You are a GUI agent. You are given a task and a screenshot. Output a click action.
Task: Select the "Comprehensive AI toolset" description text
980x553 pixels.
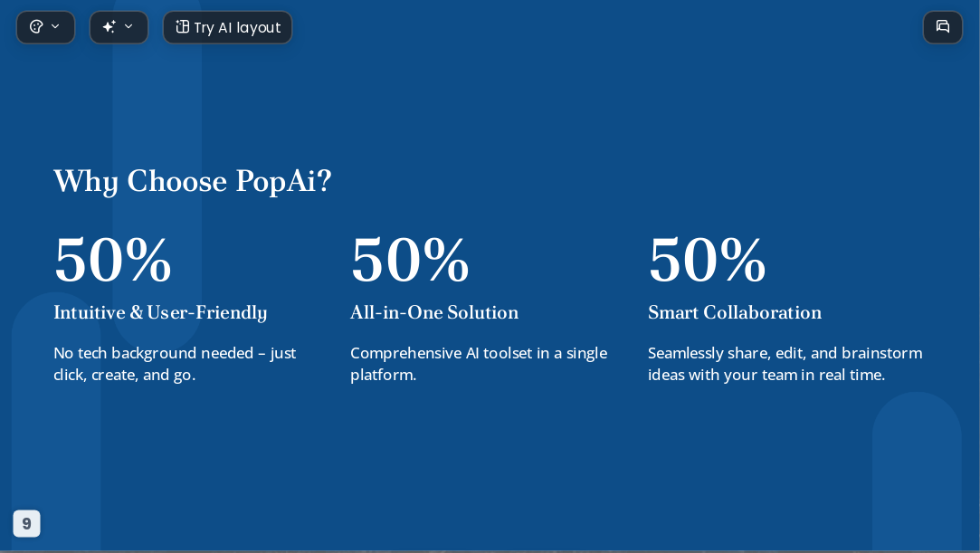click(479, 364)
